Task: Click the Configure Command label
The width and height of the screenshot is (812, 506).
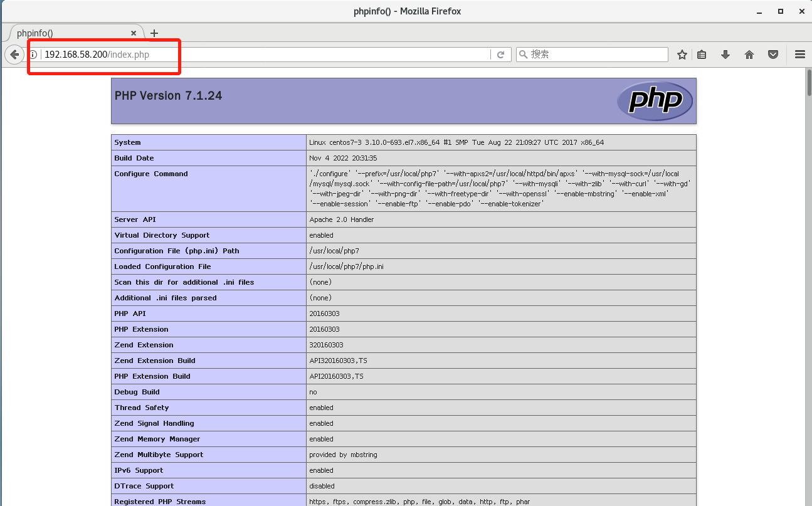Action: [x=150, y=174]
